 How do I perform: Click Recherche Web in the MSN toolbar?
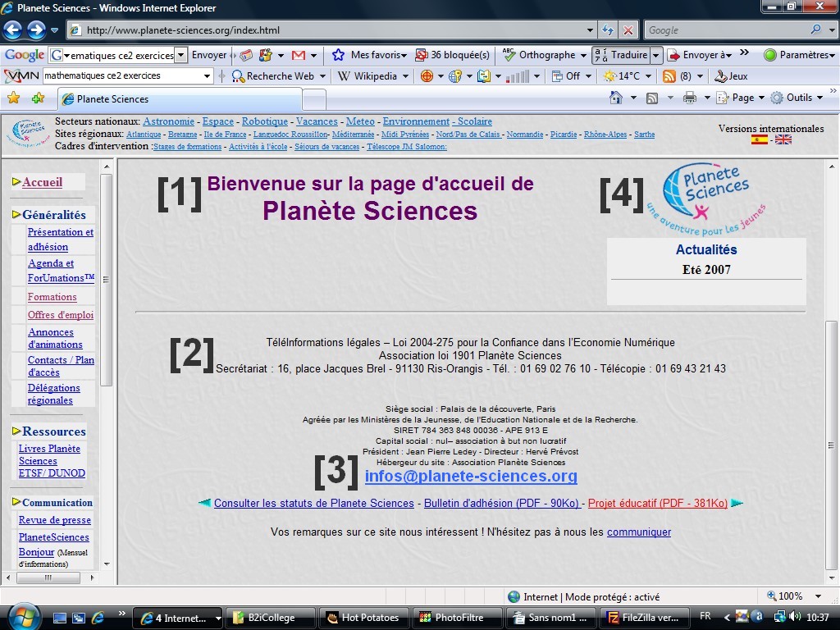click(x=274, y=76)
